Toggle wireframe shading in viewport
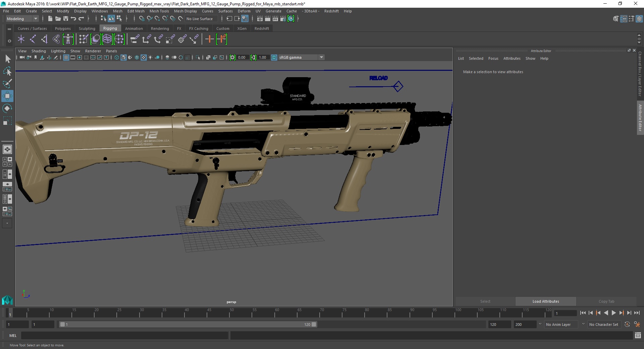The height and width of the screenshot is (349, 644). pos(117,57)
